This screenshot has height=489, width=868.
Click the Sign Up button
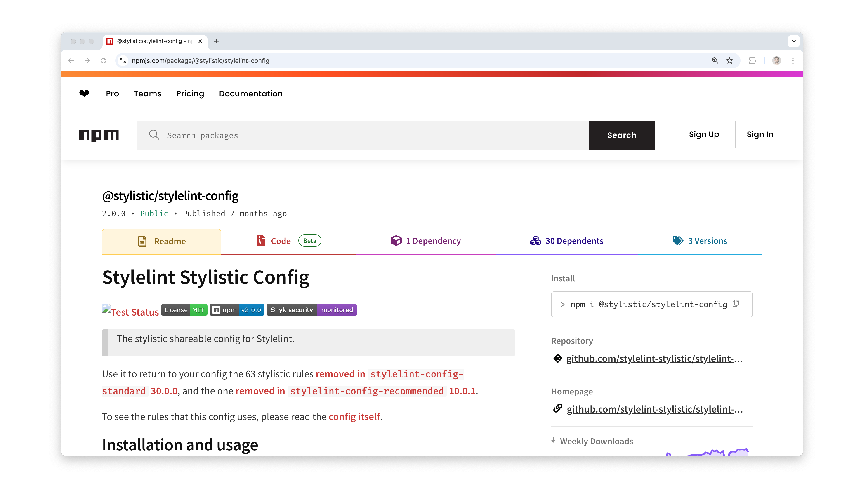(x=704, y=134)
